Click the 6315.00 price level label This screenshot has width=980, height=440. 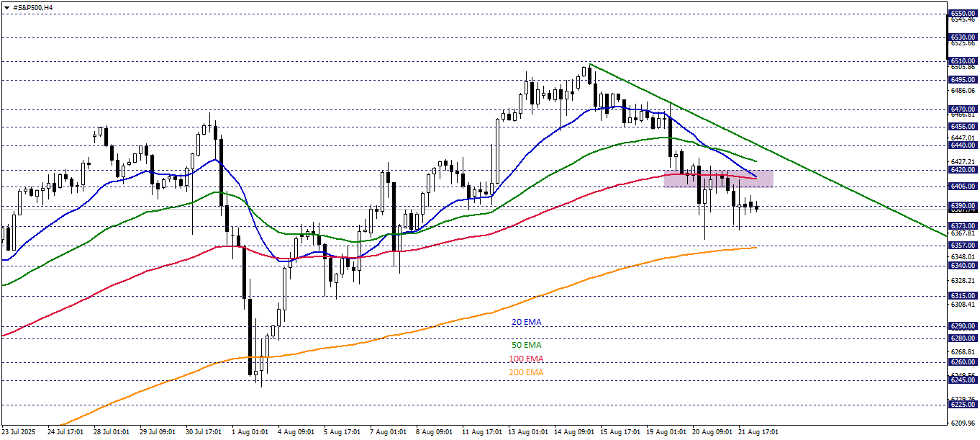point(963,295)
